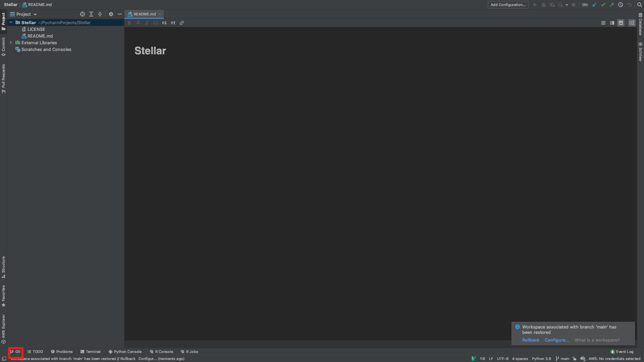Open the Terminal tool window tab

tap(90, 352)
